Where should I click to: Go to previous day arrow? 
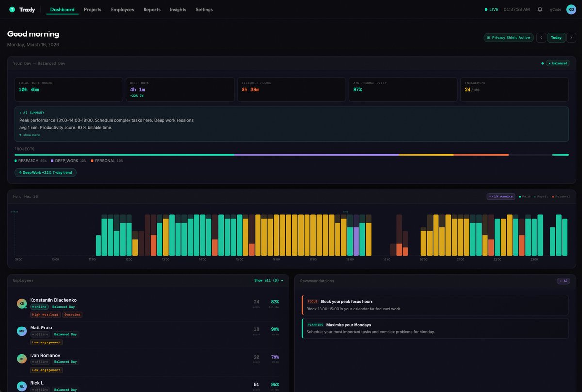[x=541, y=37]
